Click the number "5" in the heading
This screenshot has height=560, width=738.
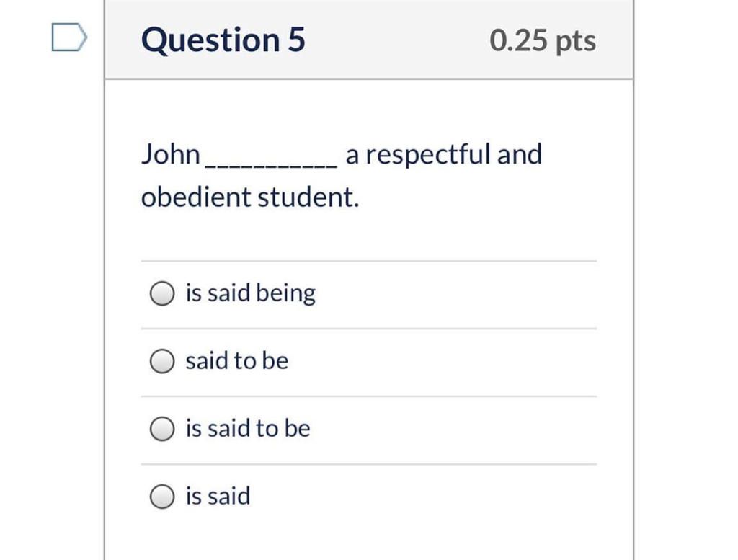tap(297, 40)
